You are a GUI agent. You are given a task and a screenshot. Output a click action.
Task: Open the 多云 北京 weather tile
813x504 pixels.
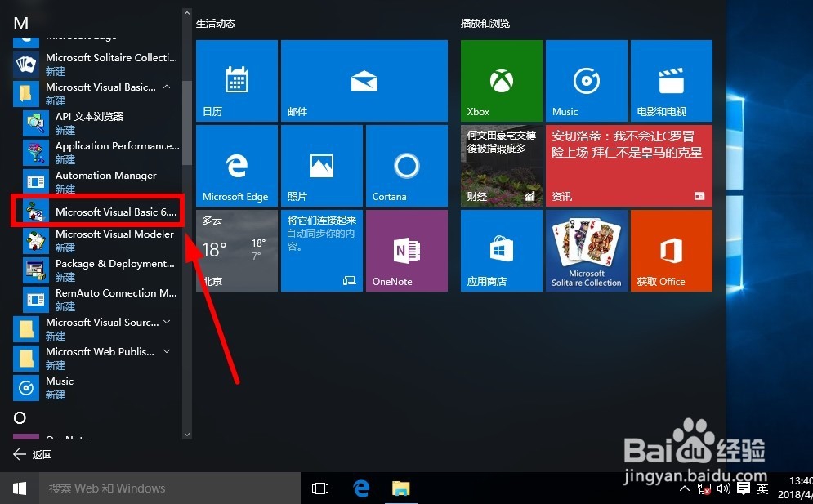pyautogui.click(x=236, y=251)
